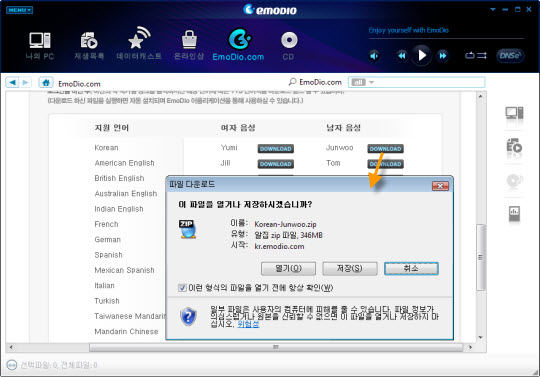Download the Junwoo Korean male voice

385,149
